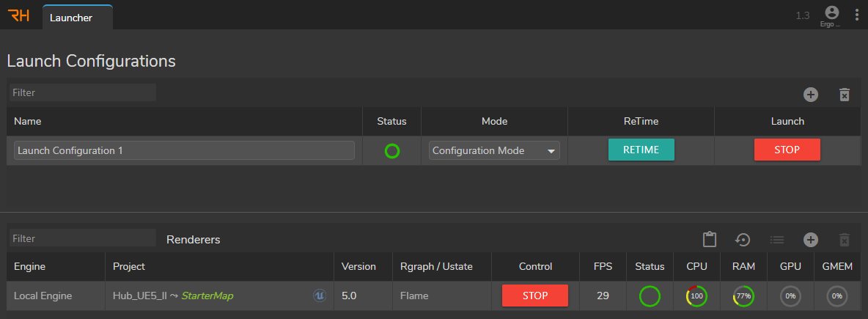Click the RH logo icon
868x319 pixels.
18,15
